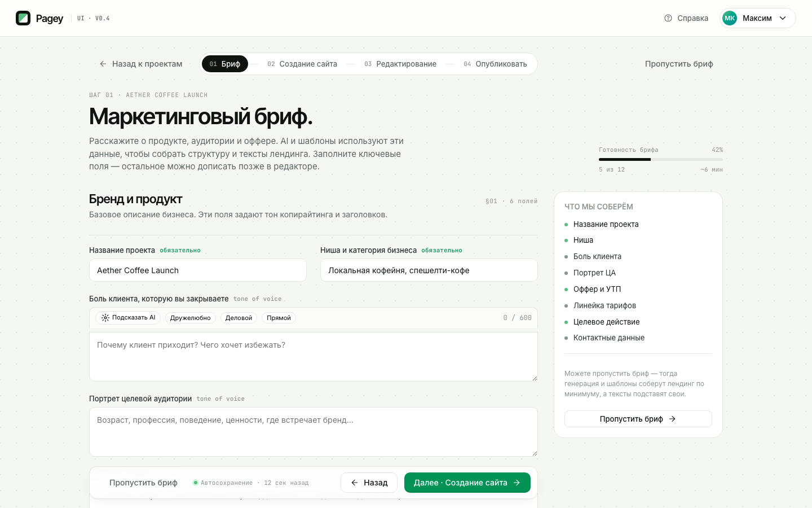The height and width of the screenshot is (508, 812).
Task: Click the Готовность брифа progress bar
Action: pos(661,160)
